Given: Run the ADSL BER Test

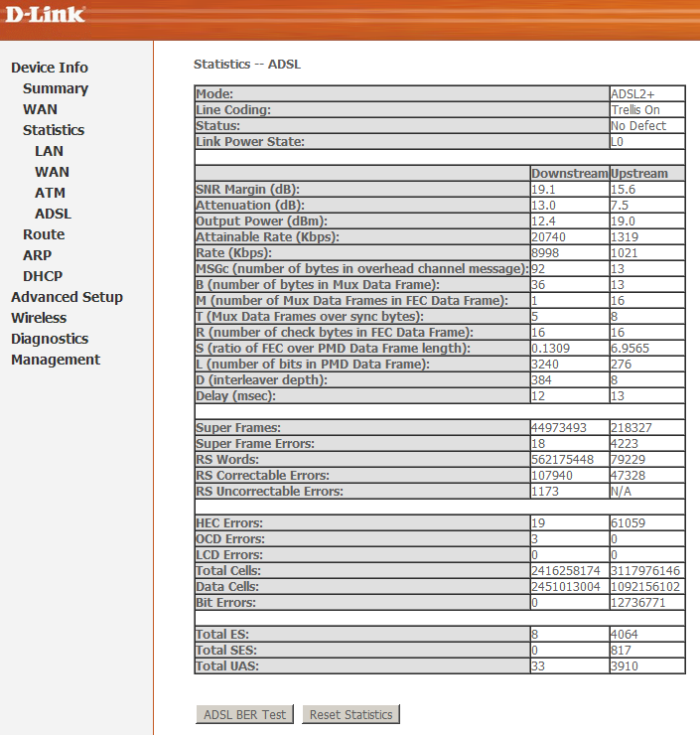Looking at the screenshot, I should point(244,714).
